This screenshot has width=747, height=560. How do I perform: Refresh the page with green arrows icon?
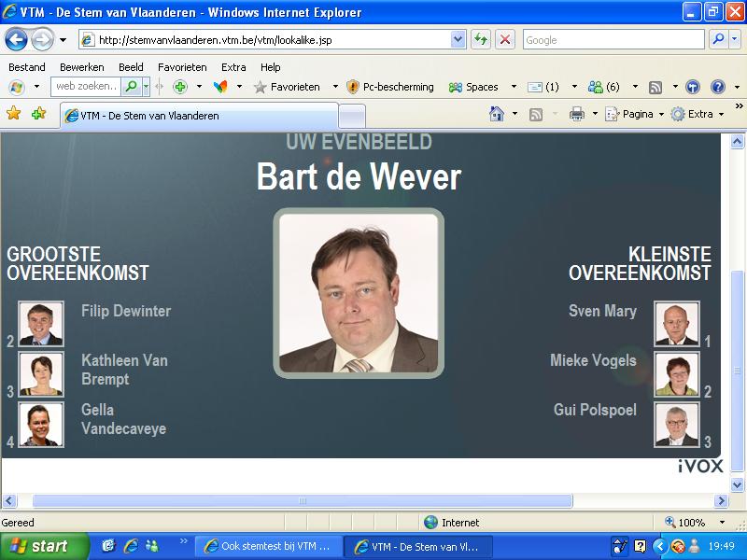pos(481,40)
